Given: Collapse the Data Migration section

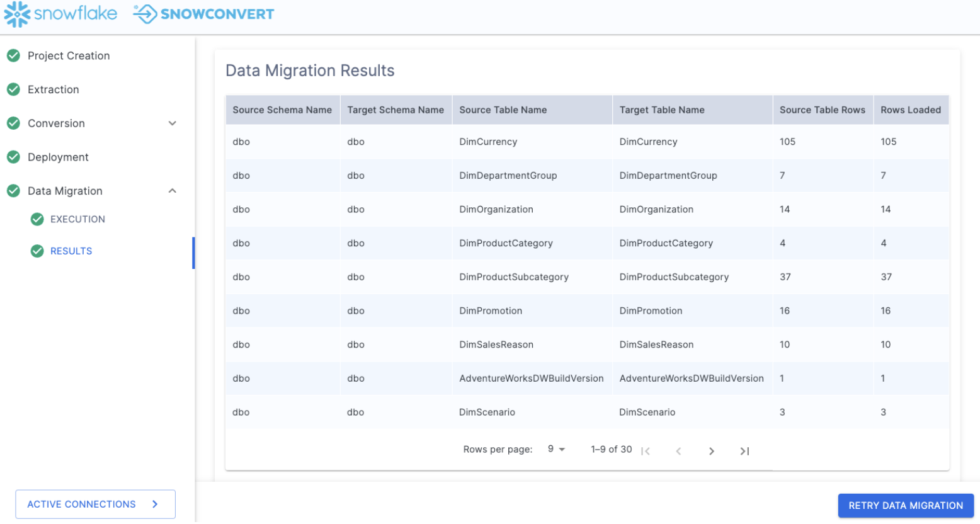Looking at the screenshot, I should coord(172,191).
